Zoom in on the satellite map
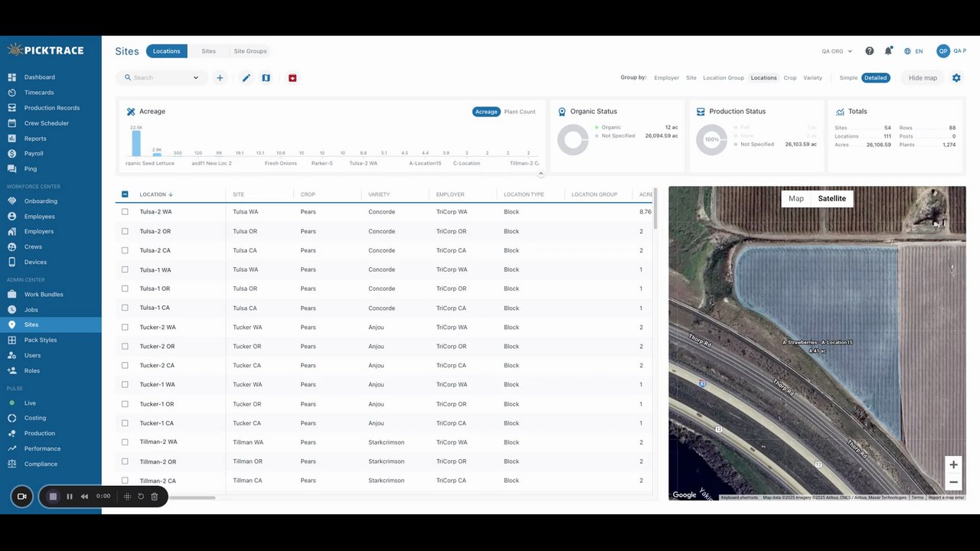 coord(953,465)
